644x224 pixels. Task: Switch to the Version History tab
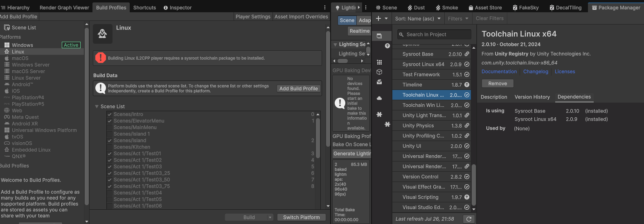coord(532,97)
